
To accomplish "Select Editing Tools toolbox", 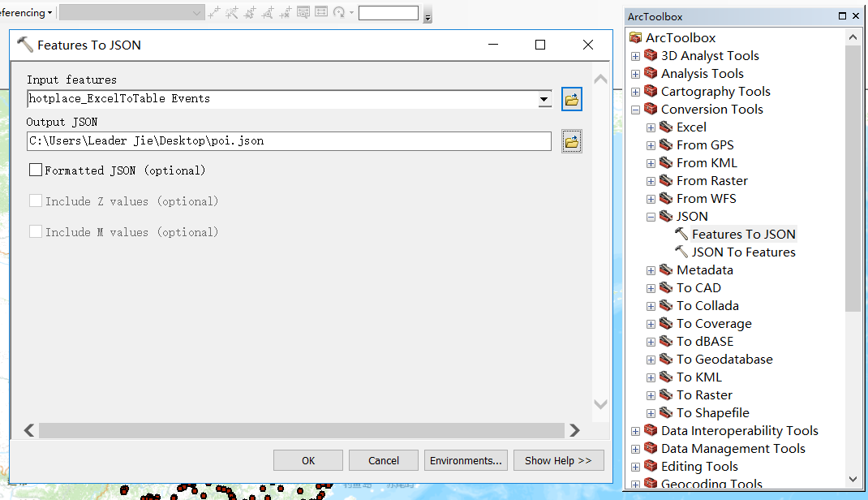I will pos(699,466).
